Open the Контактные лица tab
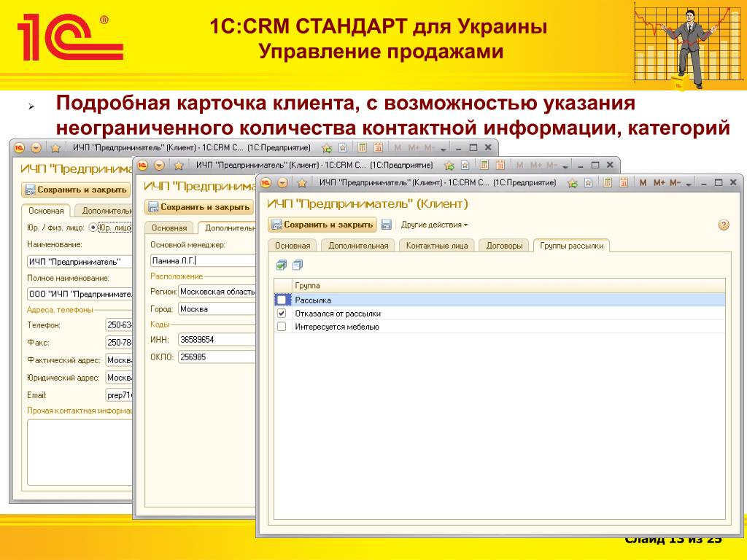Viewport: 747px width, 560px height. [x=437, y=246]
